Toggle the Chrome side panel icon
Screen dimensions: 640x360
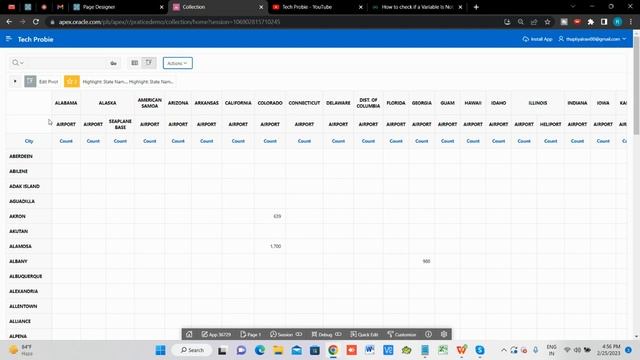(604, 22)
